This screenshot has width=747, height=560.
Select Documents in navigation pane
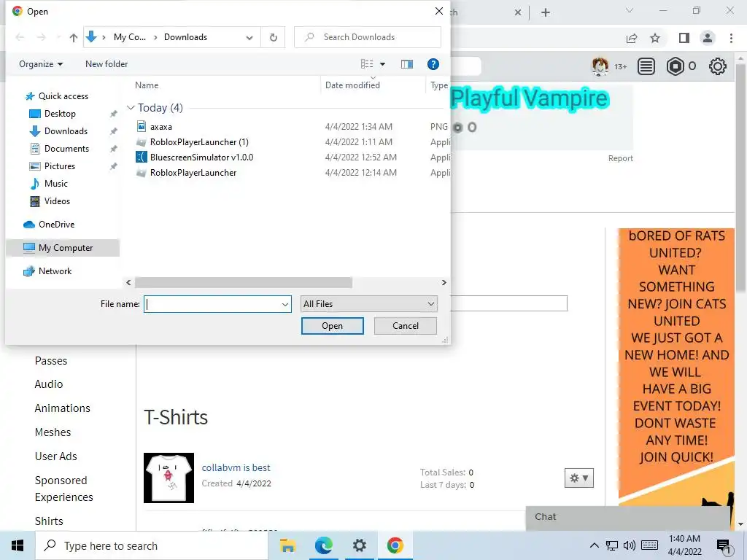click(x=66, y=149)
